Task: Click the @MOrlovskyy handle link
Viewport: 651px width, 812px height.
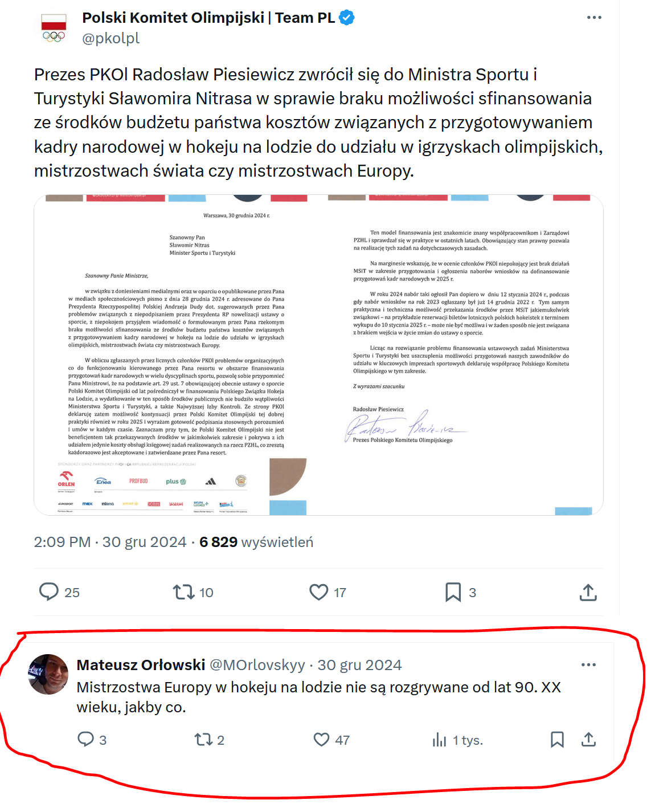Action: click(x=257, y=665)
